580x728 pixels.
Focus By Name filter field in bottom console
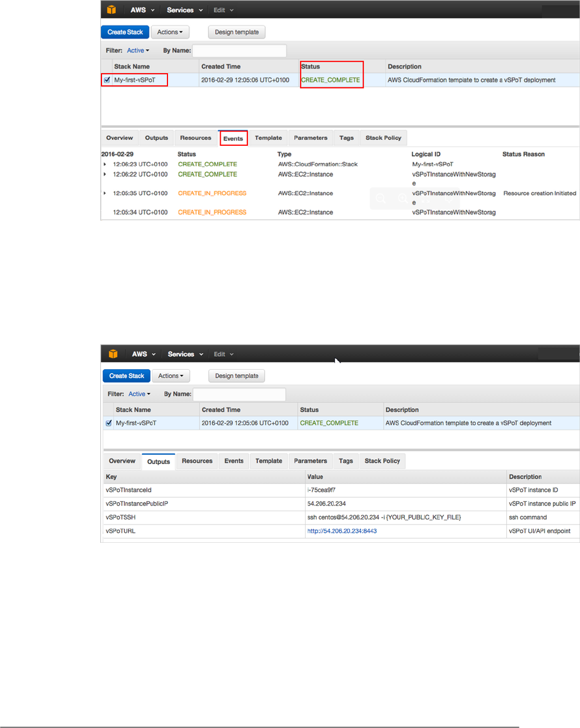coord(239,394)
